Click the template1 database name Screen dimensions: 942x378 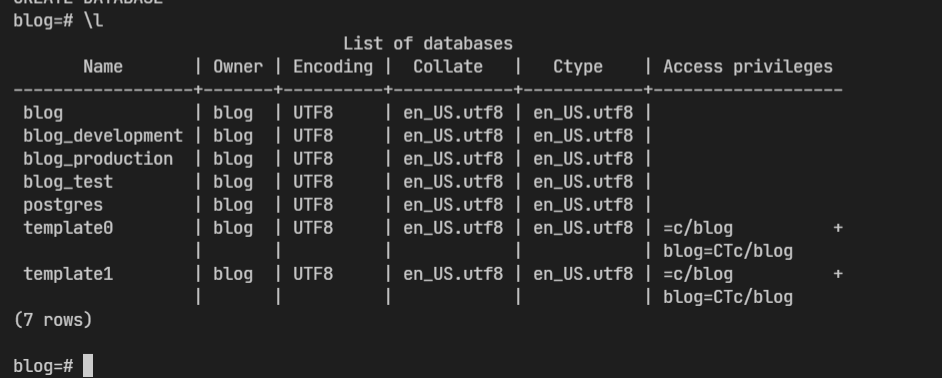point(68,275)
